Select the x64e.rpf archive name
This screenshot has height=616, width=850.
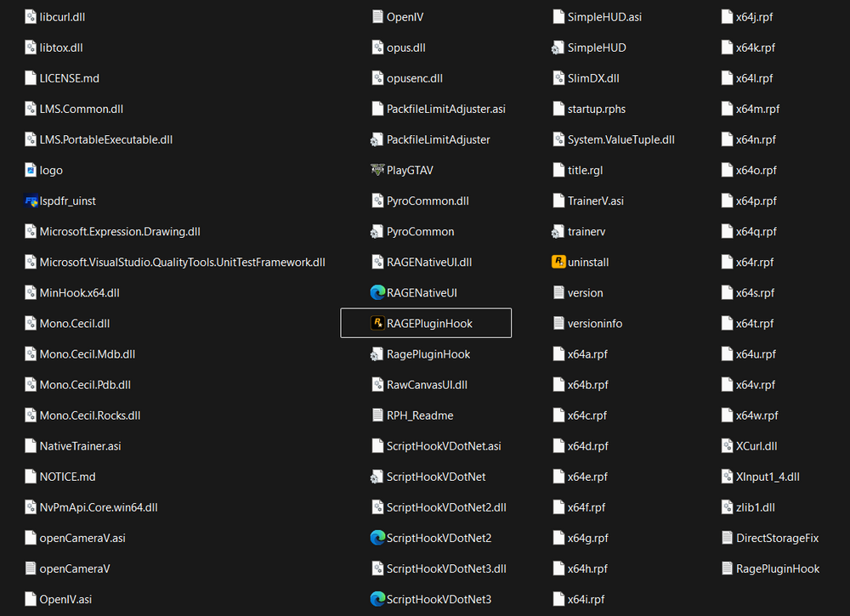(x=587, y=477)
